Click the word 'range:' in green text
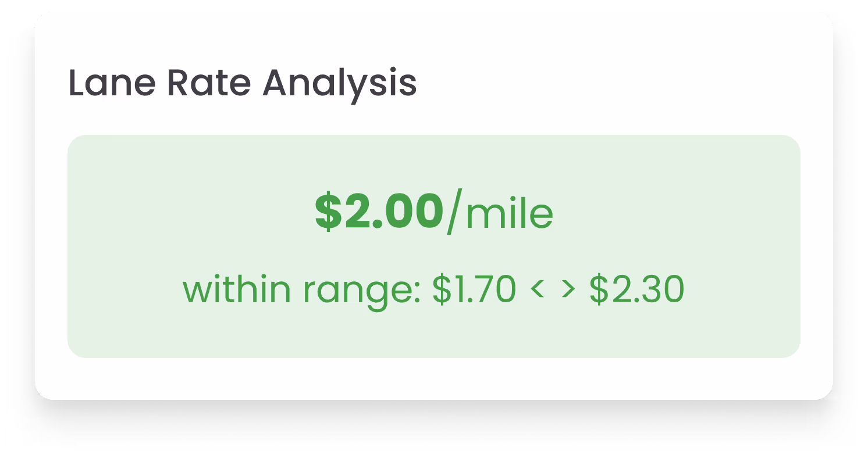 tap(362, 290)
